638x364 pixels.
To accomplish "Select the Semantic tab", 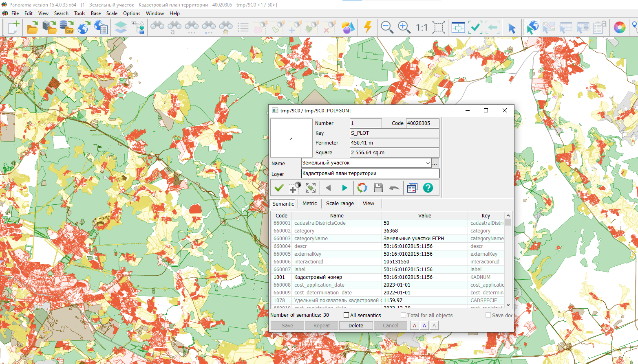I will tap(283, 204).
